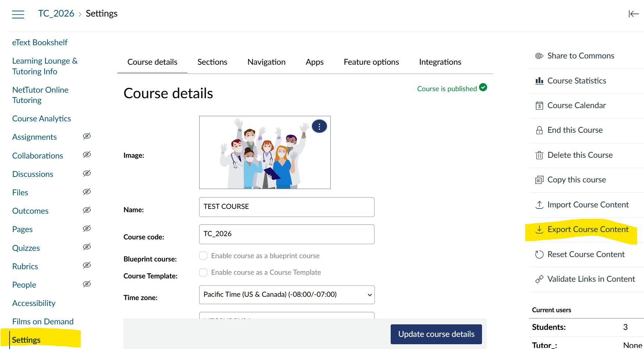Screen dimensions: 644x349
Task: Open the Settings navigation link
Action: [x=26, y=340]
